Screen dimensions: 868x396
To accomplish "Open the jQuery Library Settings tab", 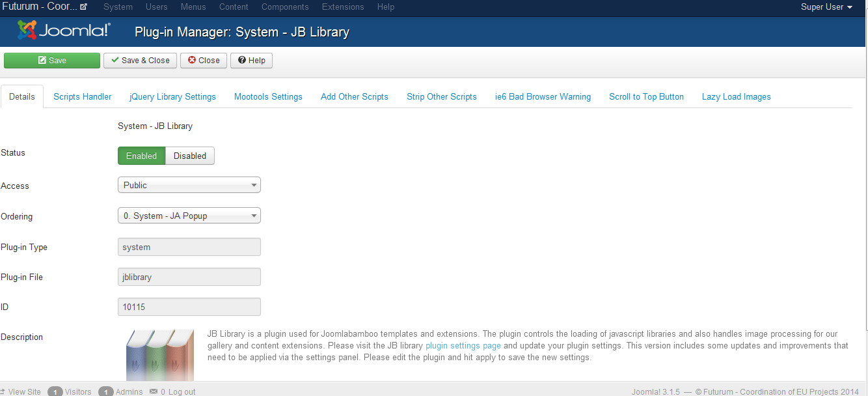I will tap(172, 96).
